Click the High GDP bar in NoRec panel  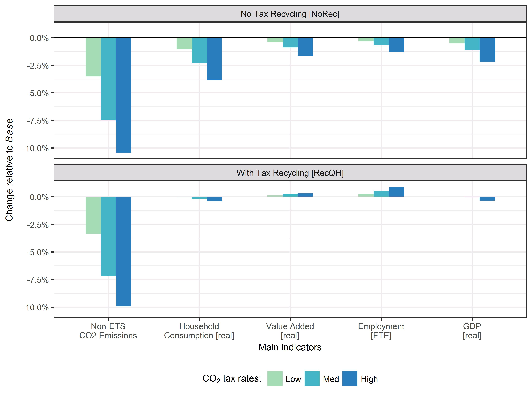pyautogui.click(x=487, y=50)
